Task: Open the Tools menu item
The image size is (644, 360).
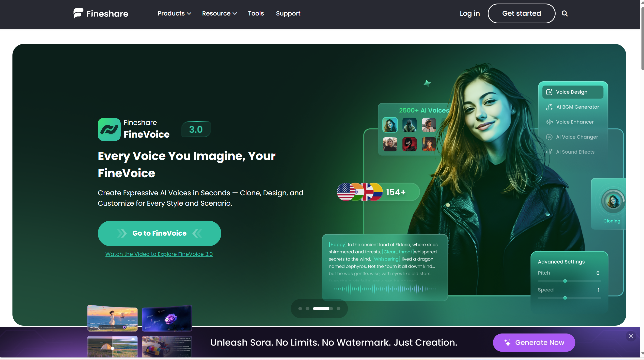Action: coord(256,13)
